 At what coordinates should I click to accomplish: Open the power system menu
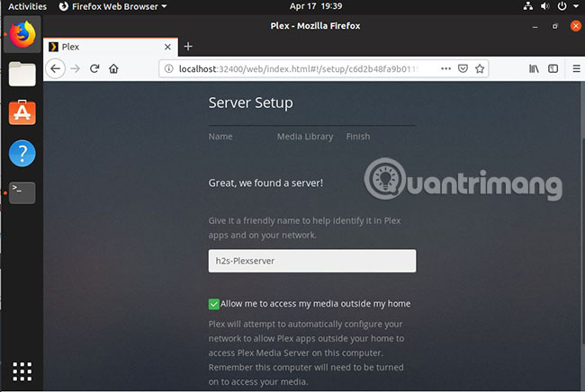(x=562, y=6)
